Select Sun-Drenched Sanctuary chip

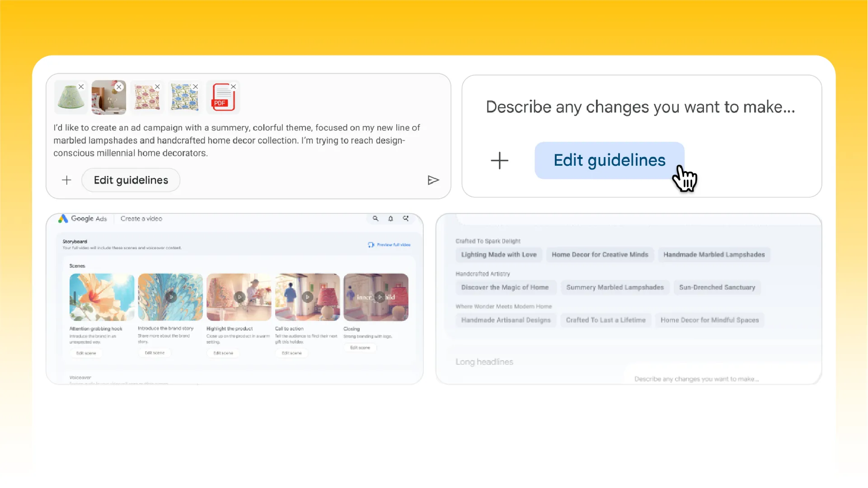[x=717, y=287]
